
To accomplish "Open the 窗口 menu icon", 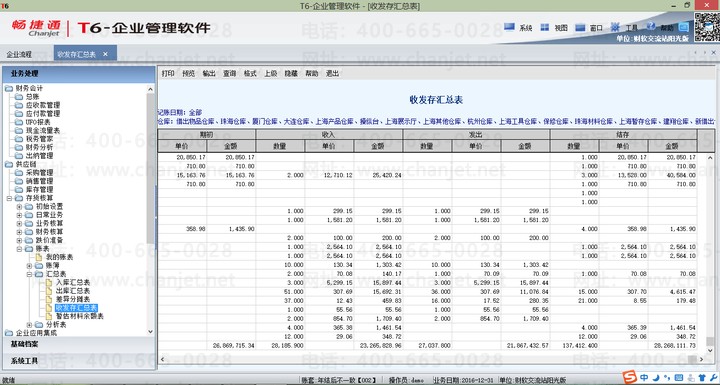I will click(580, 27).
